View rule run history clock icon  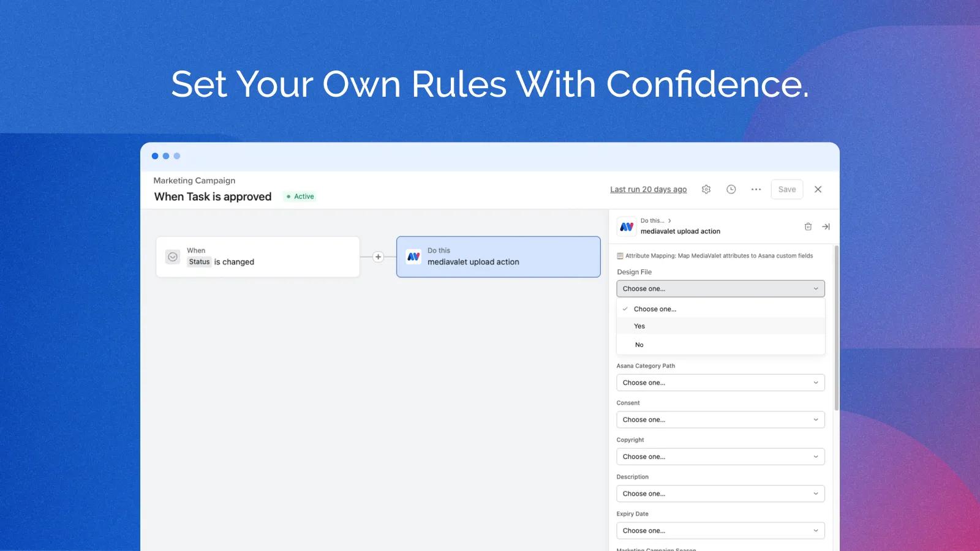(731, 190)
